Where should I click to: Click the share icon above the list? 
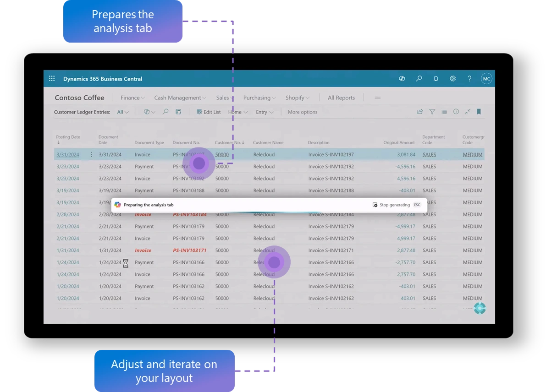419,111
